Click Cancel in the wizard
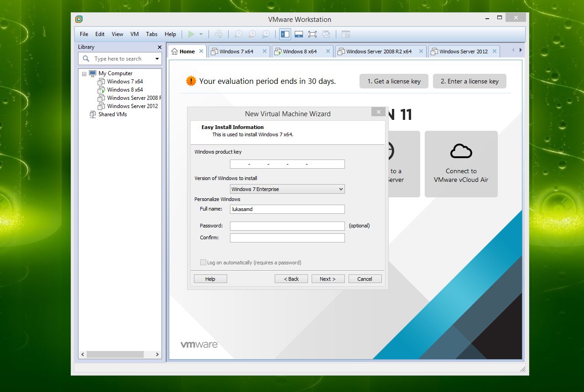Image resolution: width=584 pixels, height=392 pixels. (365, 279)
